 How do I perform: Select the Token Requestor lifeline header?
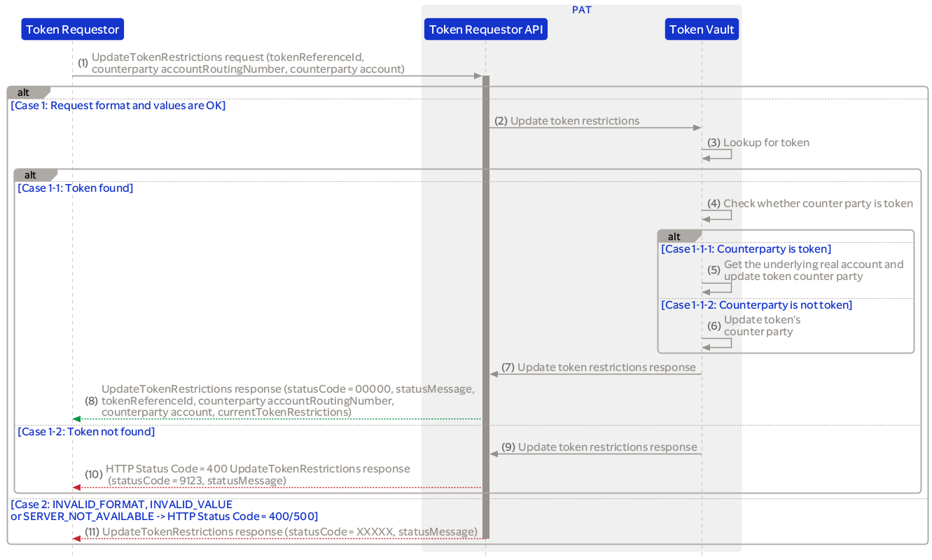[72, 29]
